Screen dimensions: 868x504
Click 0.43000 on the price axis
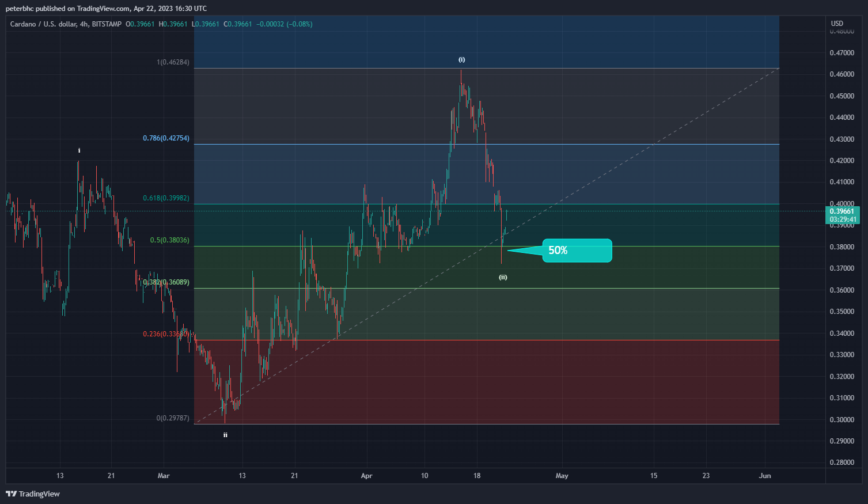[842, 139]
